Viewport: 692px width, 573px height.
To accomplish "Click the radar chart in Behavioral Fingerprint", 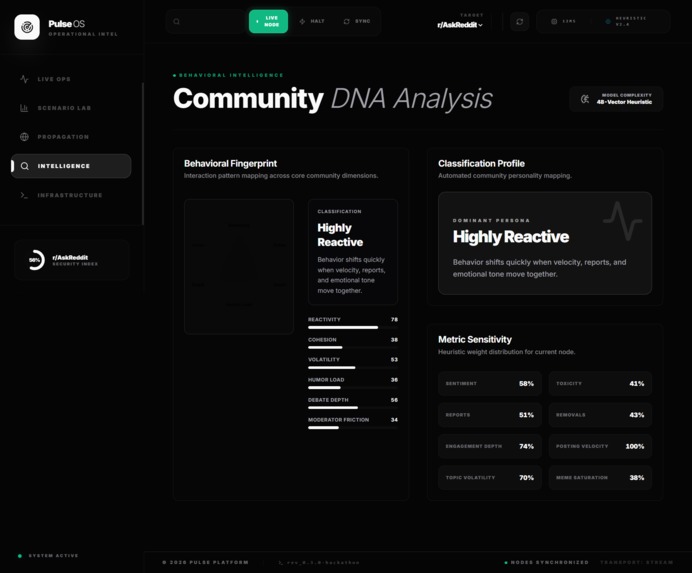I will click(x=239, y=266).
